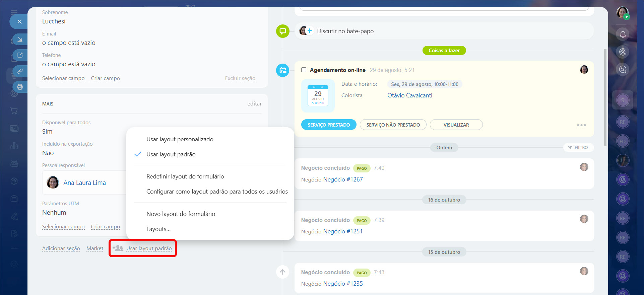The width and height of the screenshot is (644, 295).
Task: Open the three-dots more options menu
Action: [581, 125]
